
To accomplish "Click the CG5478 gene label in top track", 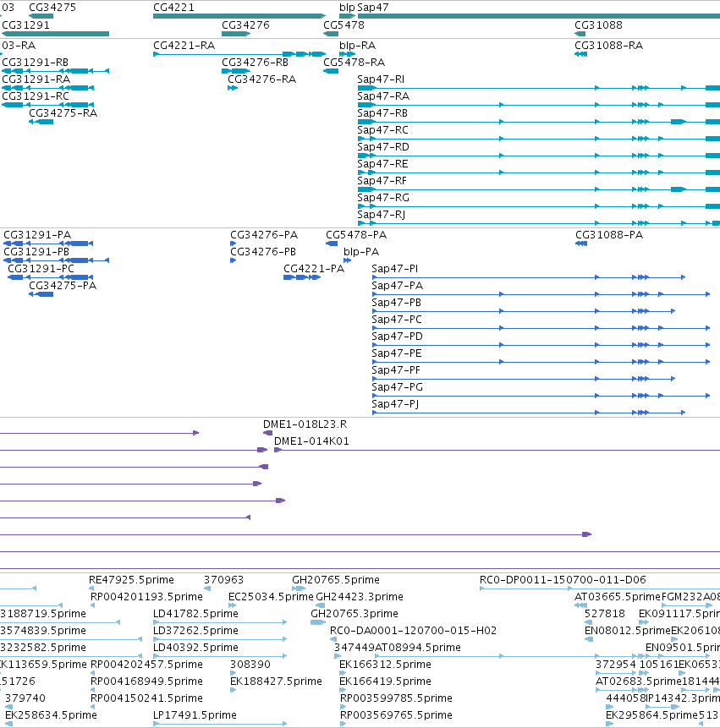I will coord(344,25).
